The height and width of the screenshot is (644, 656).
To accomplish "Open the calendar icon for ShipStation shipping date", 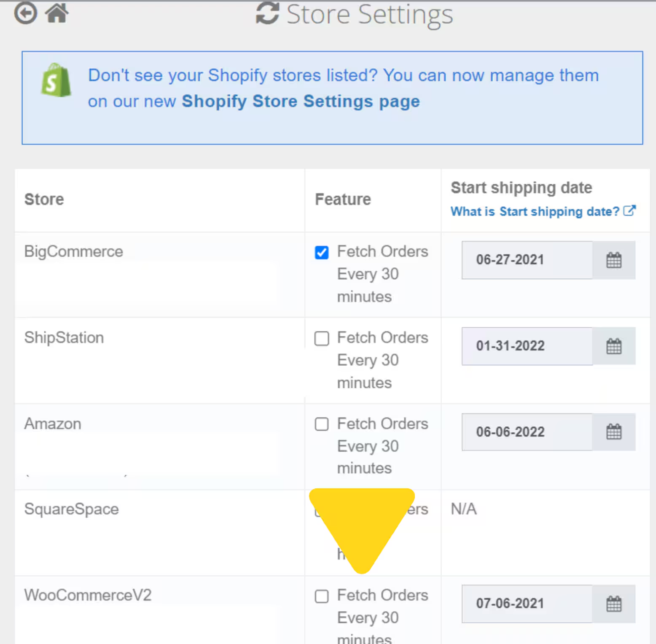I will click(614, 346).
